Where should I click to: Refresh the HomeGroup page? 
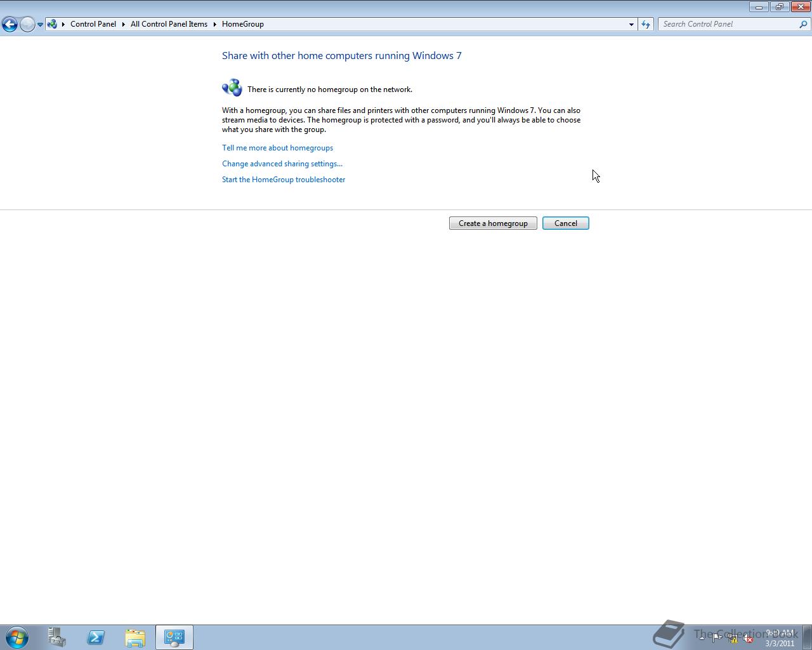click(x=646, y=24)
